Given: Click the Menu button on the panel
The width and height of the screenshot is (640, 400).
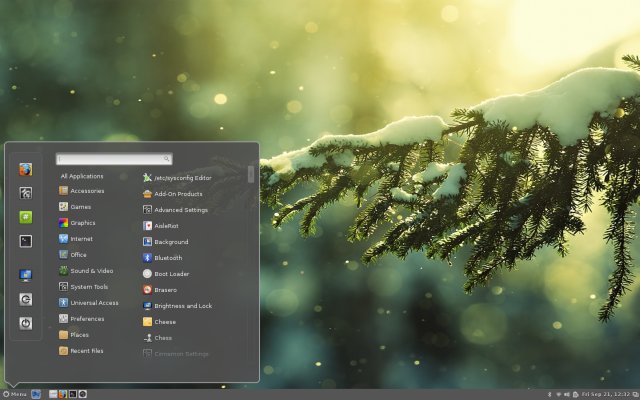Looking at the screenshot, I should pyautogui.click(x=15, y=394).
